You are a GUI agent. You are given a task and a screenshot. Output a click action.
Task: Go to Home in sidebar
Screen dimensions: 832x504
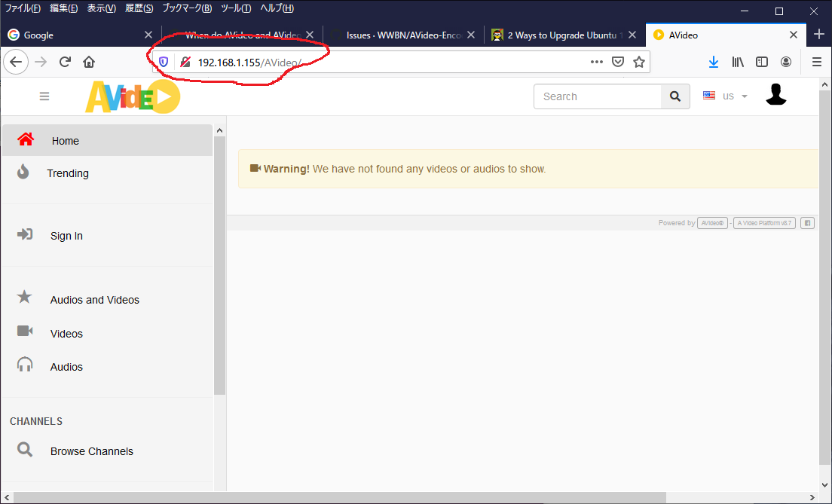[107, 140]
